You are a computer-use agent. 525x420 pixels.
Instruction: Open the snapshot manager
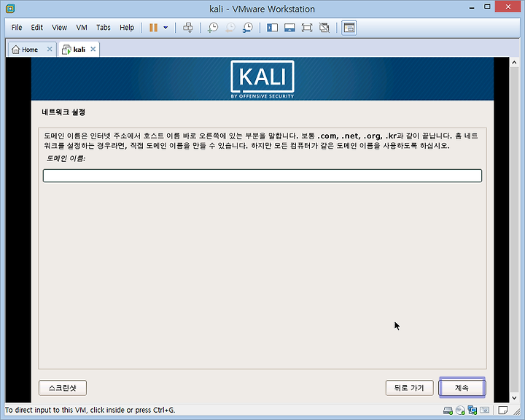tap(247, 28)
